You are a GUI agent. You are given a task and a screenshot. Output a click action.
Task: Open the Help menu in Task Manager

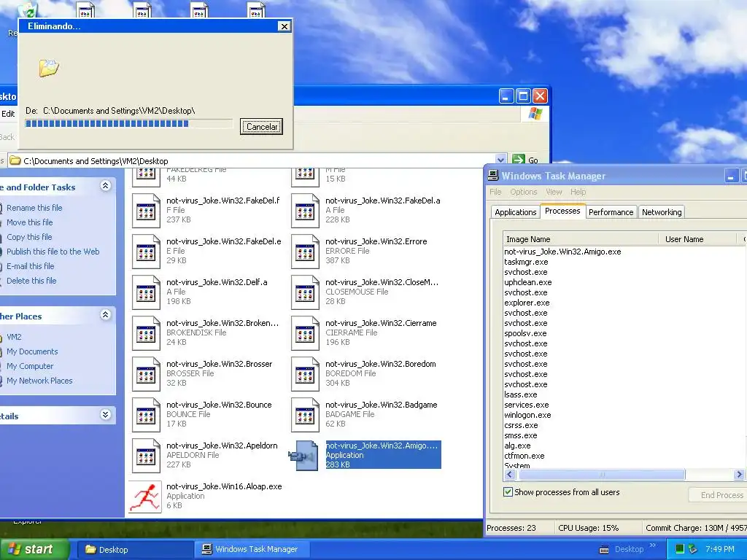578,192
